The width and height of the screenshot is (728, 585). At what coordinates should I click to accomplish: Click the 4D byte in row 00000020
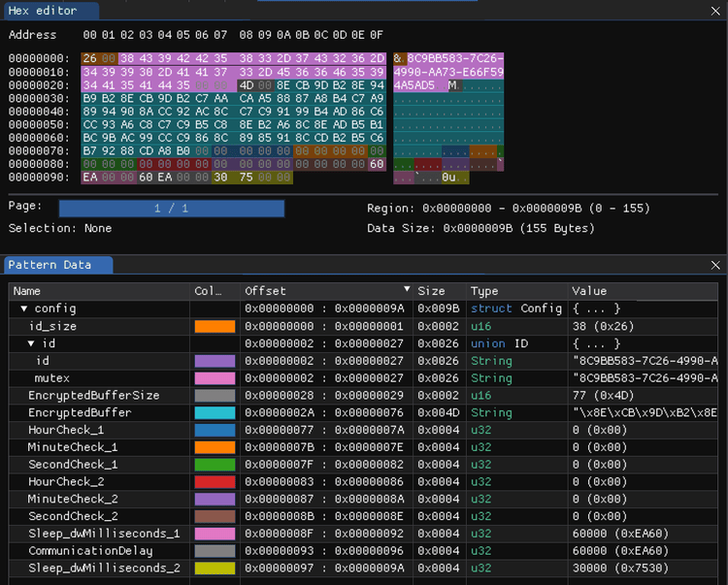[248, 85]
